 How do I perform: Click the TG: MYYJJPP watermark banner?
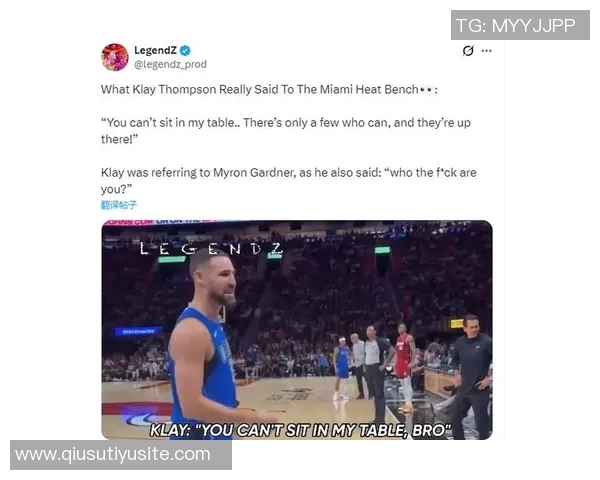tap(520, 25)
